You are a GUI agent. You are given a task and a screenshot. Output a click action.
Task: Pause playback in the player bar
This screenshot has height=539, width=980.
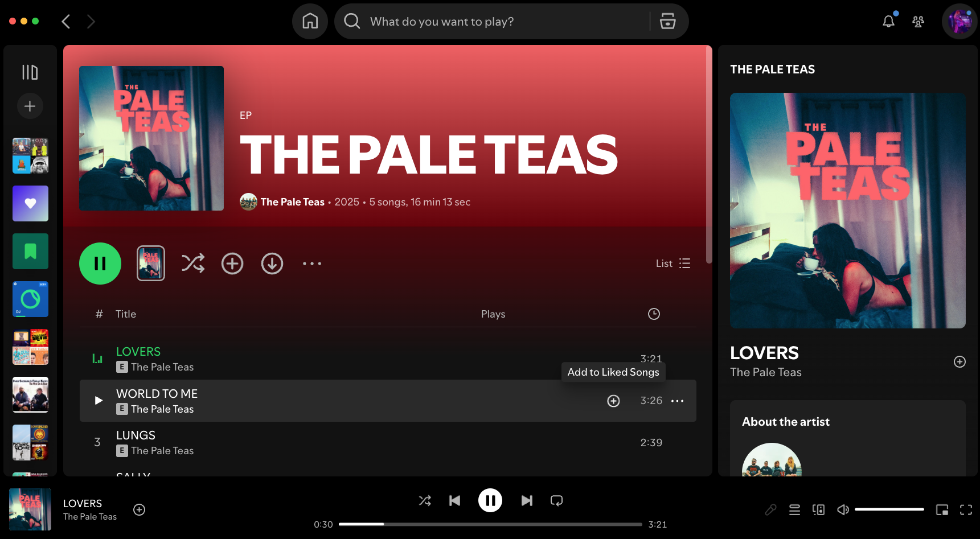[x=490, y=501]
